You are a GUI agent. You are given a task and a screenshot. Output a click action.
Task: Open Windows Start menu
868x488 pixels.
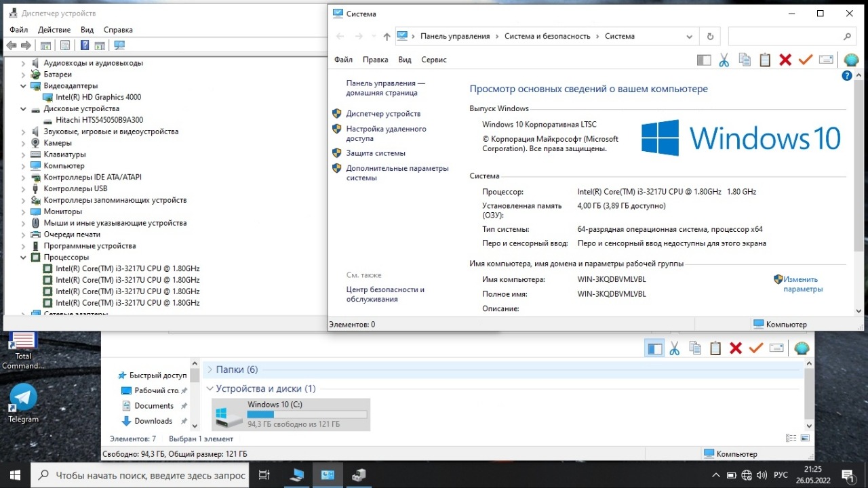pos(15,475)
